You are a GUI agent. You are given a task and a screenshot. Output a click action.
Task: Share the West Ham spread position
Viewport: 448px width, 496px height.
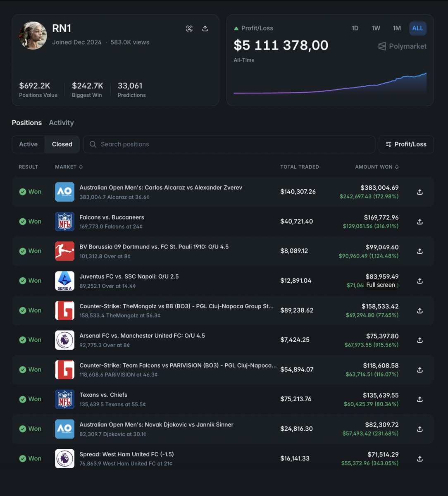(x=419, y=459)
